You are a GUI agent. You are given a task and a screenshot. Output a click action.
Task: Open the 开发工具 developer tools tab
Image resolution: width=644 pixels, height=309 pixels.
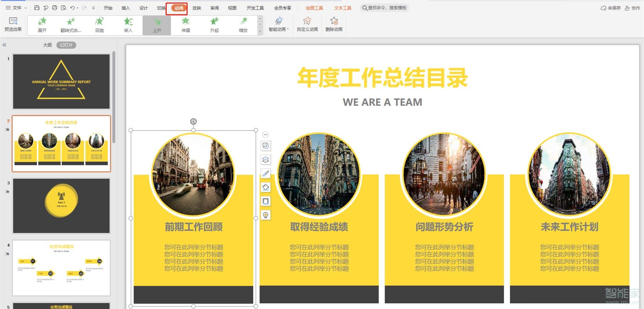coord(255,8)
